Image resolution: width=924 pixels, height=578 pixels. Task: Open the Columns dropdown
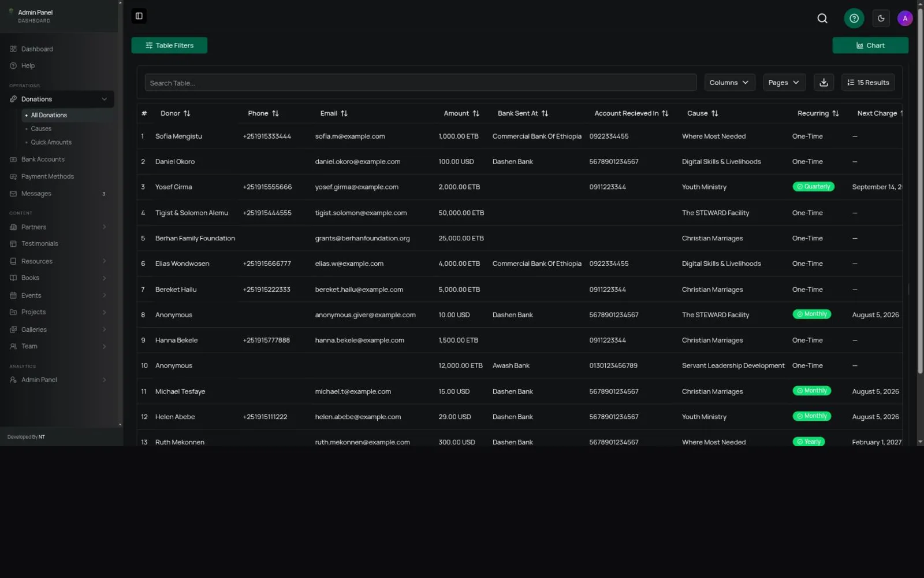coord(730,83)
